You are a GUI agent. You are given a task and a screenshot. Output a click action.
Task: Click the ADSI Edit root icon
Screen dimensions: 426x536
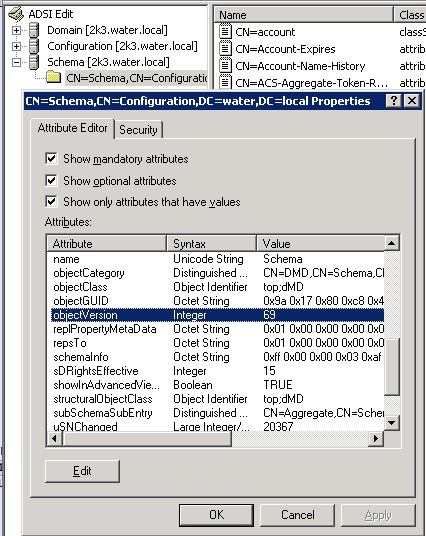click(x=16, y=14)
